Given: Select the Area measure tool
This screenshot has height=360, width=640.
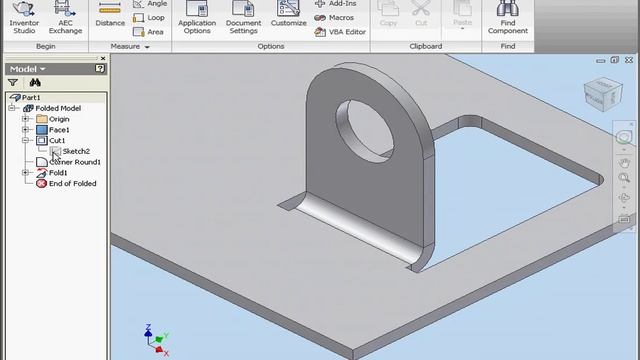Looking at the screenshot, I should pyautogui.click(x=149, y=32).
